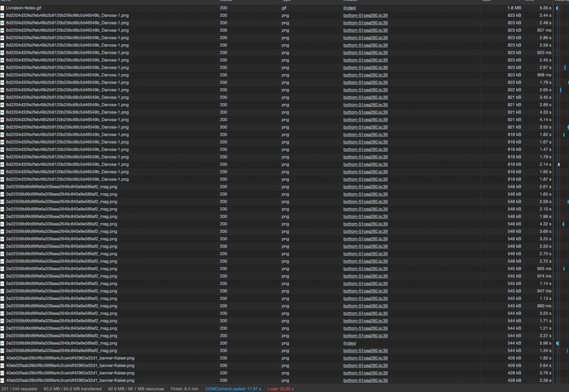The width and height of the screenshot is (569, 392).
Task: Click the file icon beside Livraison-fedex.gif
Action: click(x=2, y=8)
